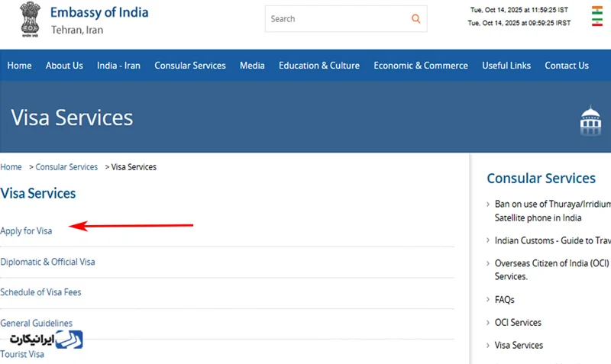
Task: Click the Indian flag icon
Action: 596,11
